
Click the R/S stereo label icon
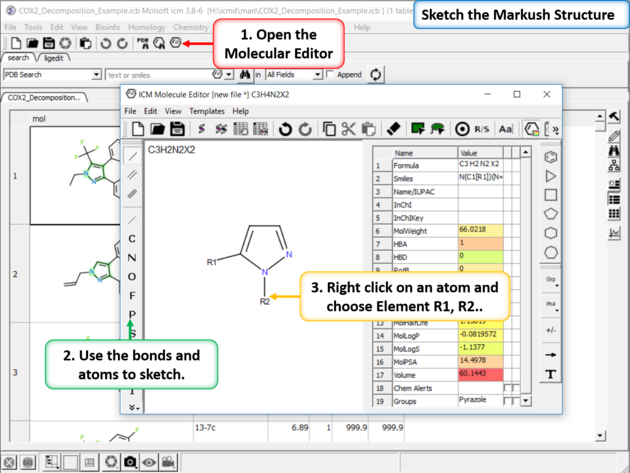[x=481, y=129]
